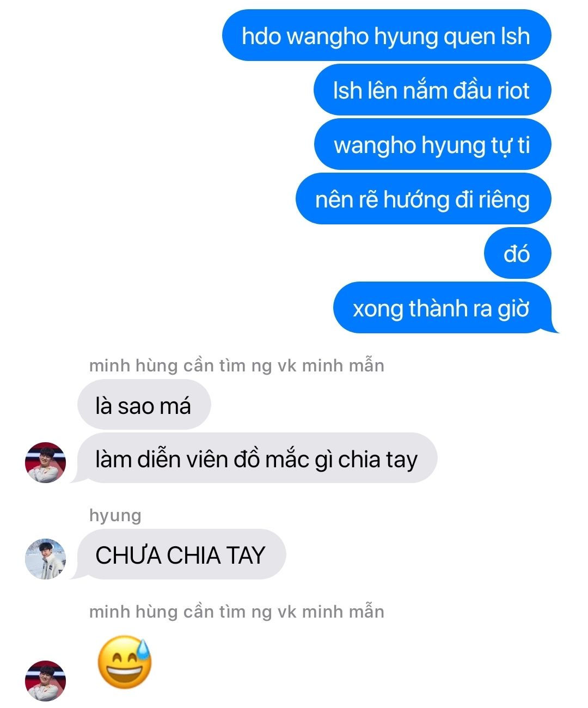Tap the "làm diễn viên đồ mắc gì chia tay" bubble
The height and width of the screenshot is (708, 588).
click(257, 458)
